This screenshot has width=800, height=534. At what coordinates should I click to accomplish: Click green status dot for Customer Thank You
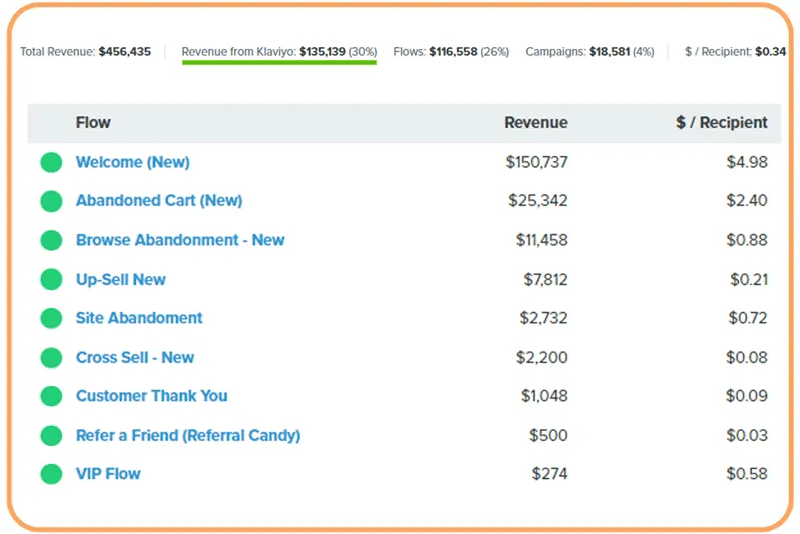(x=51, y=396)
